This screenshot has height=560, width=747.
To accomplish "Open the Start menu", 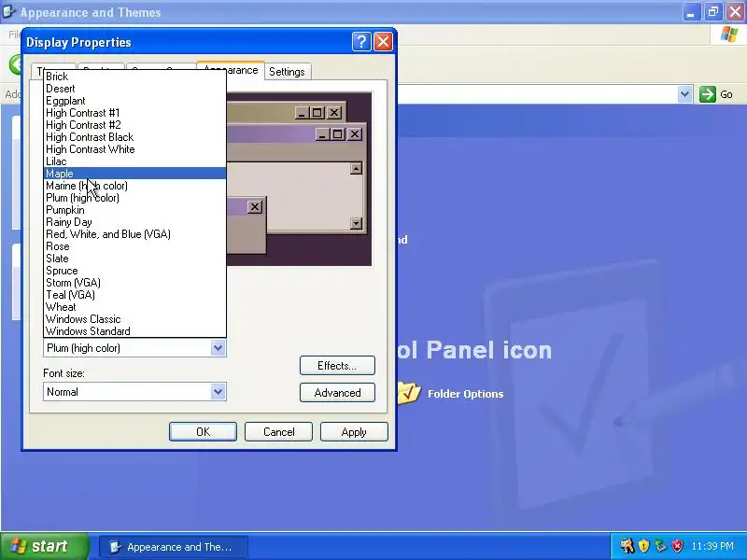I will pyautogui.click(x=45, y=546).
